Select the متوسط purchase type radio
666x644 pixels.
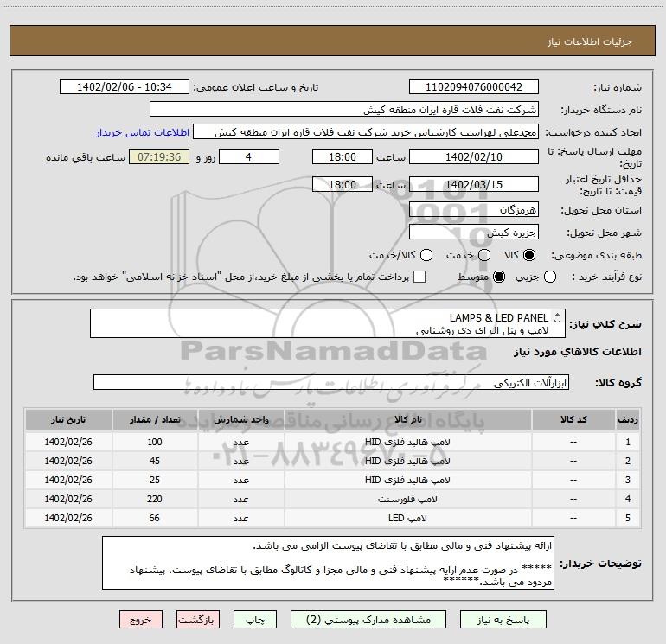click(499, 277)
